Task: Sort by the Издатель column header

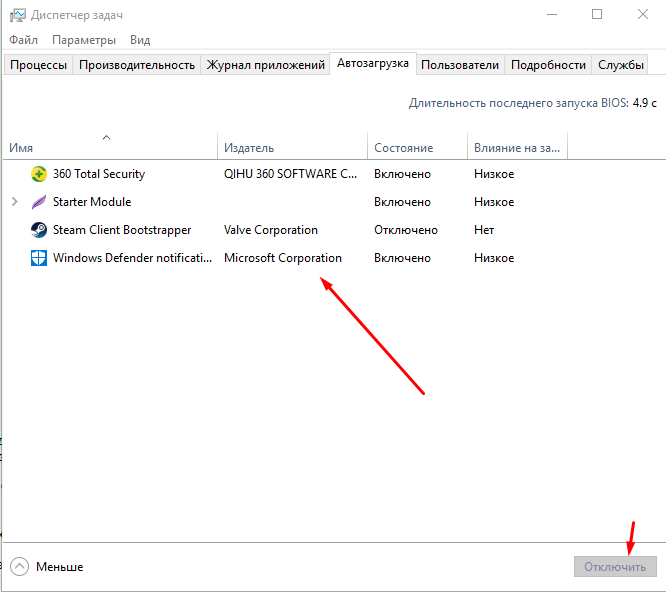Action: pos(292,146)
